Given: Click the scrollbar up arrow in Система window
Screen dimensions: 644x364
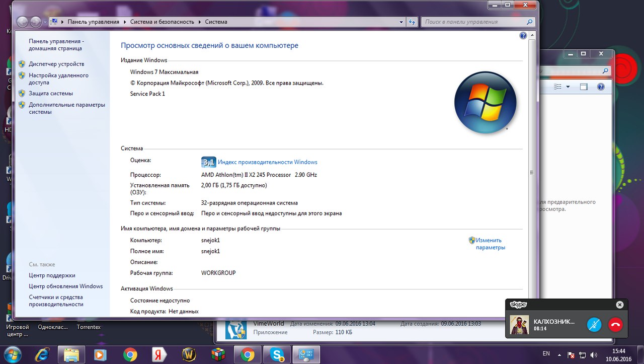Looking at the screenshot, I should (x=532, y=36).
